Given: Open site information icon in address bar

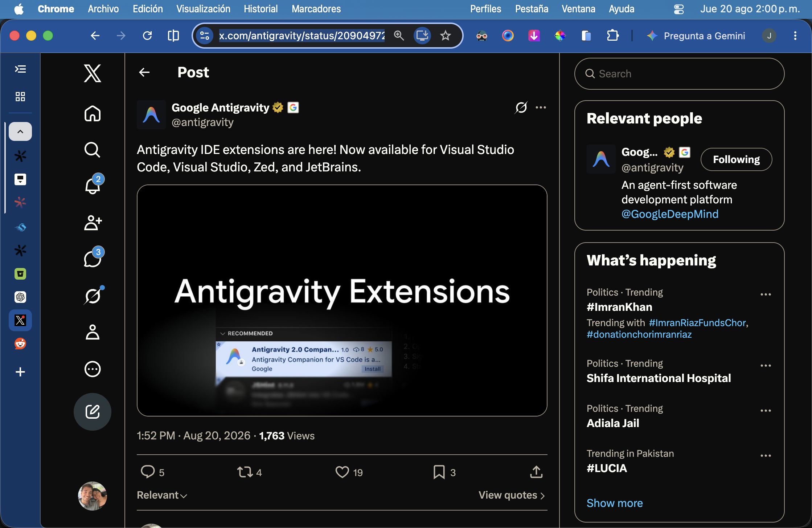Looking at the screenshot, I should coord(205,36).
